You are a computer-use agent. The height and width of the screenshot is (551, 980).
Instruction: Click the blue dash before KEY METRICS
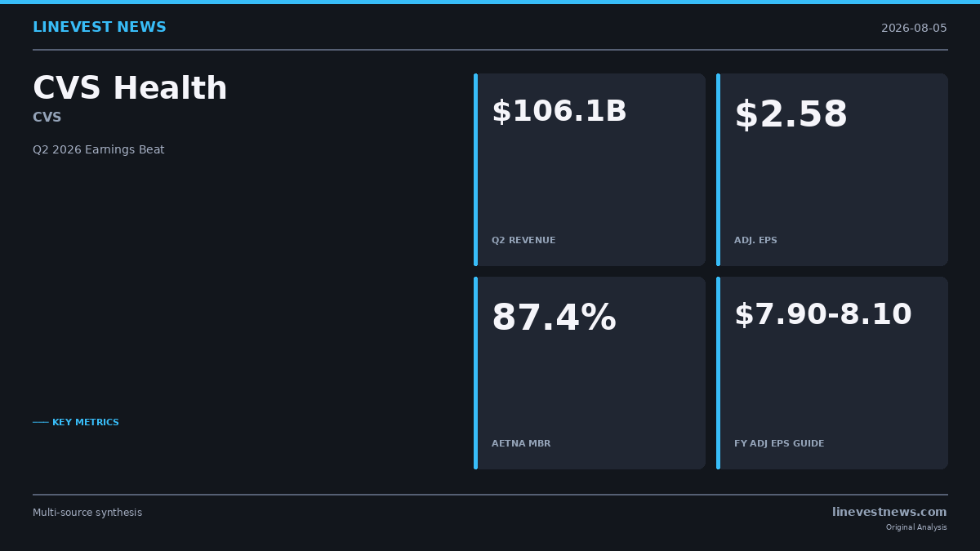(41, 423)
